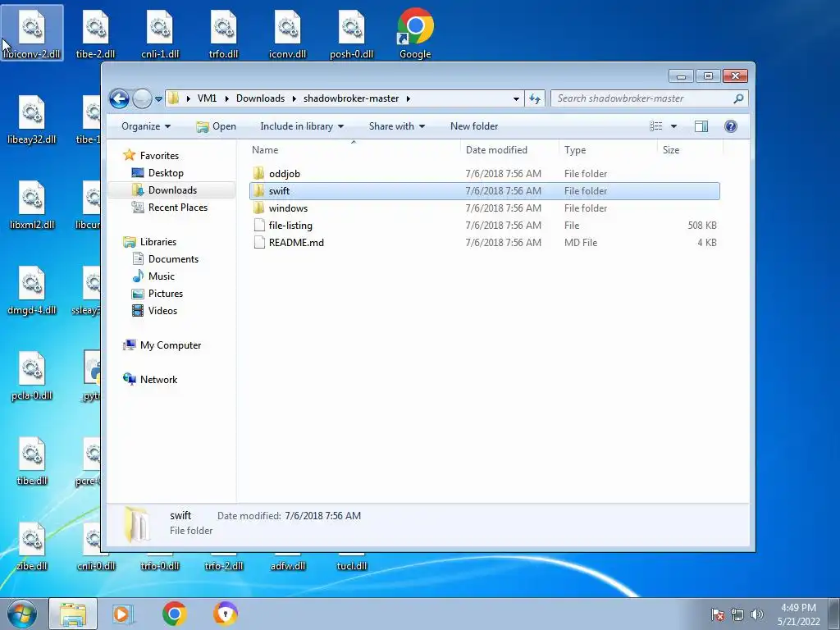Click Windows Explorer taskbar button
The height and width of the screenshot is (630, 840).
click(73, 614)
